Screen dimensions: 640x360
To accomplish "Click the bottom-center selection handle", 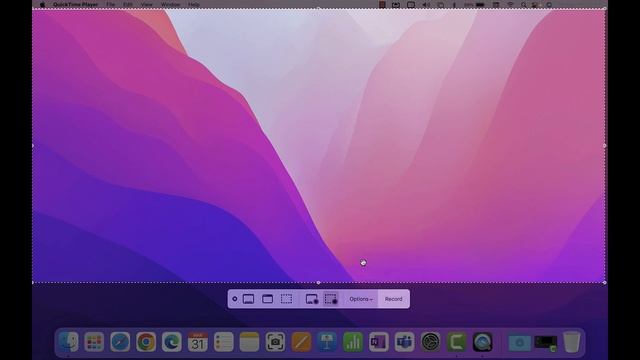I will [318, 282].
